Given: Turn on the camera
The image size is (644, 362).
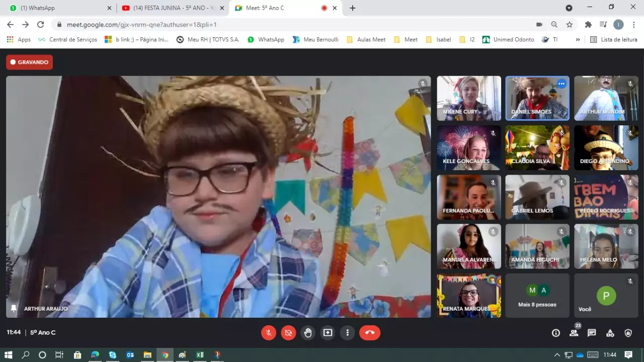Looking at the screenshot, I should point(288,333).
